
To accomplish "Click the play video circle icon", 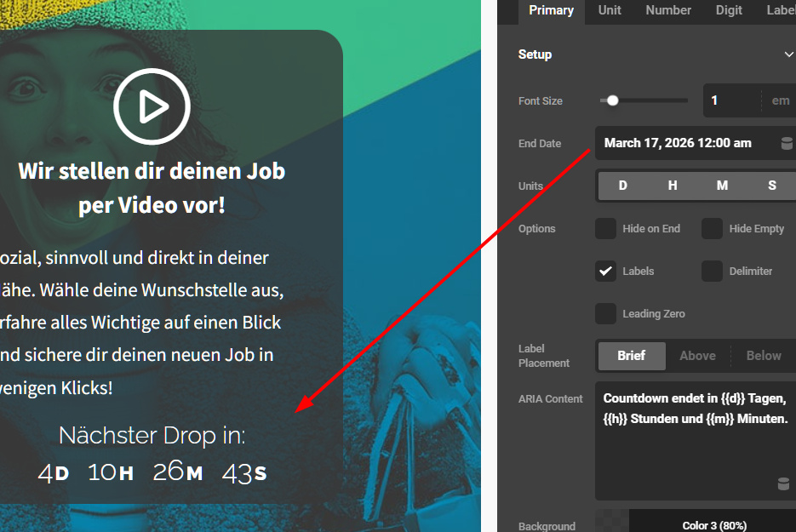I will point(152,106).
